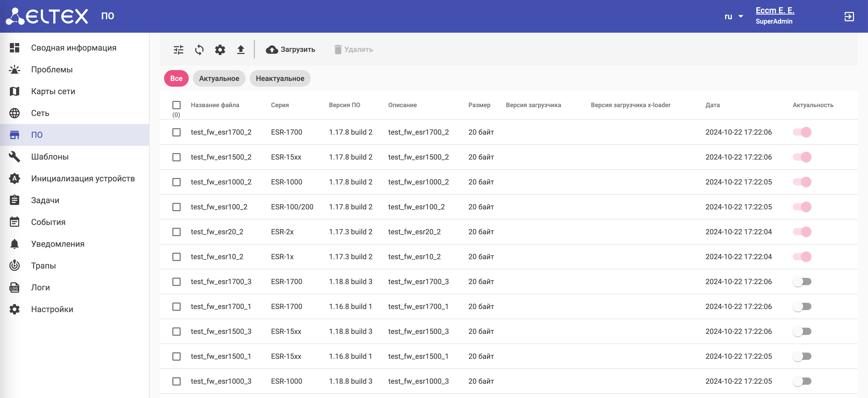The height and width of the screenshot is (398, 868).
Task: Click the upload arrow icon in toolbar
Action: 241,50
